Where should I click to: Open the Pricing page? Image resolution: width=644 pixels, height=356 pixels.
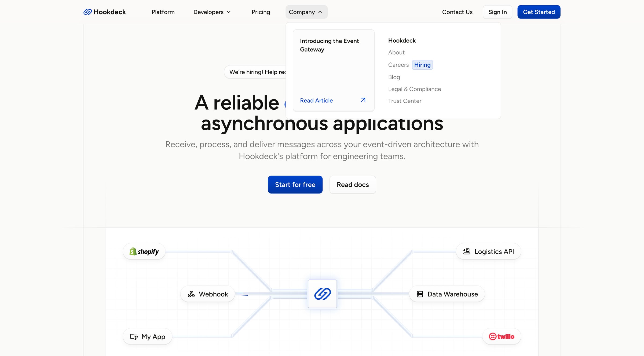tap(261, 12)
